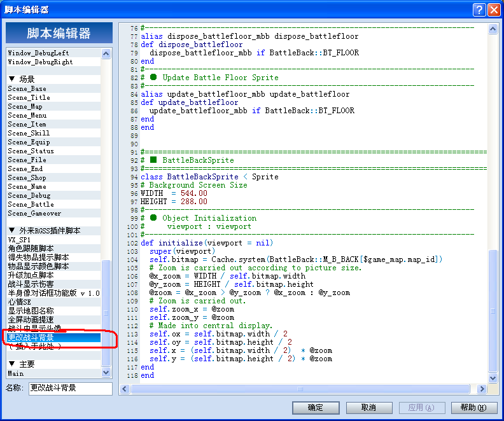Click the code pane scroll up arrow

coord(493,29)
